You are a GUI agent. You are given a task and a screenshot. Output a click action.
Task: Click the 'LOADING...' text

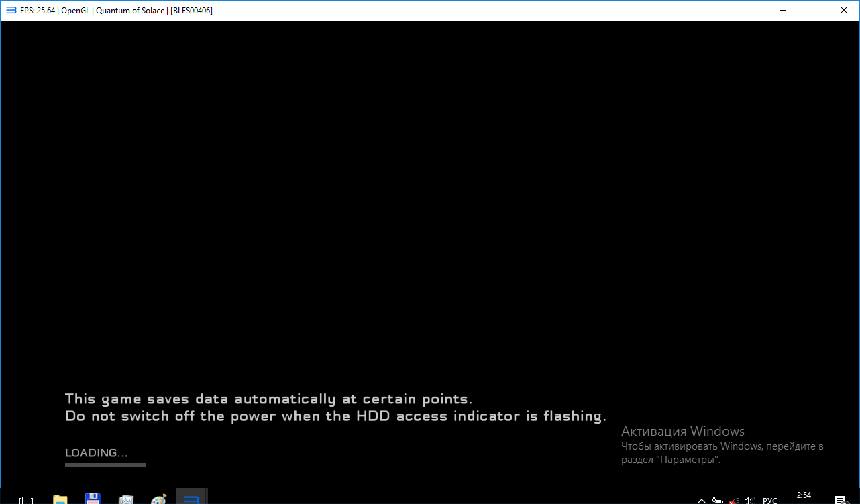point(97,453)
